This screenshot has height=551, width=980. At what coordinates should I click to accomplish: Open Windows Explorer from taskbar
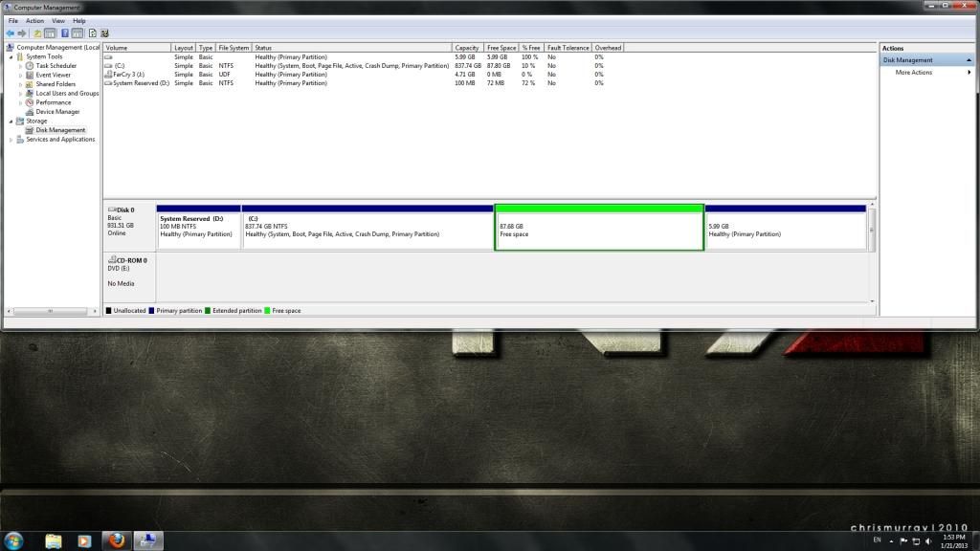(54, 540)
